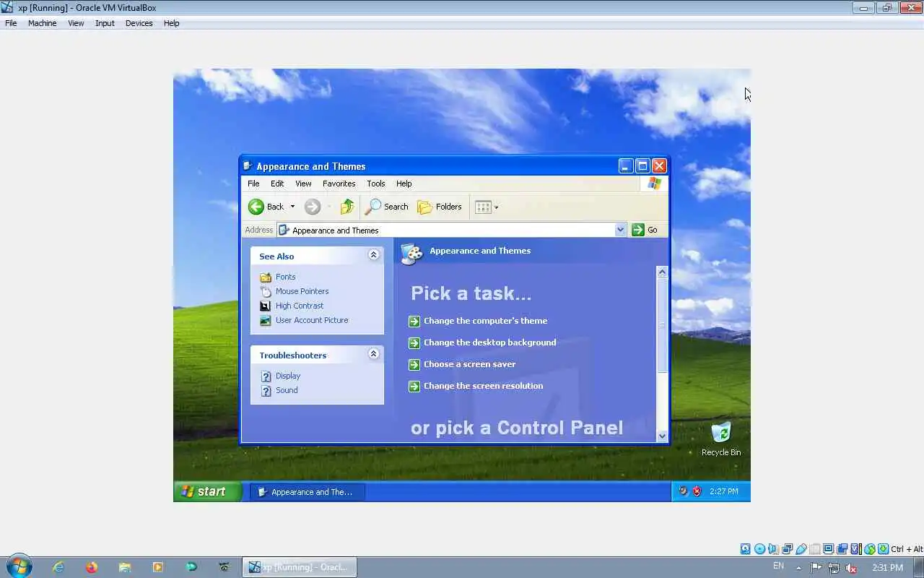
Task: Open VirtualBox Input menu
Action: (105, 23)
